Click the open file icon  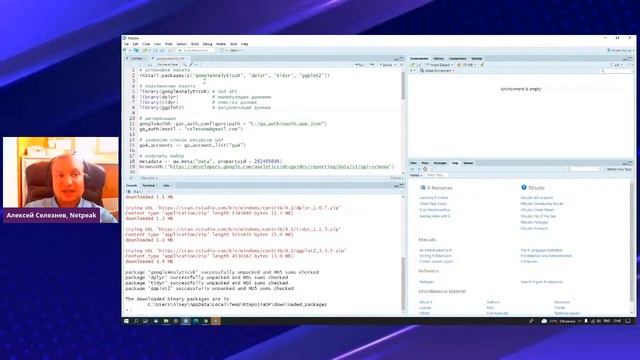point(145,50)
